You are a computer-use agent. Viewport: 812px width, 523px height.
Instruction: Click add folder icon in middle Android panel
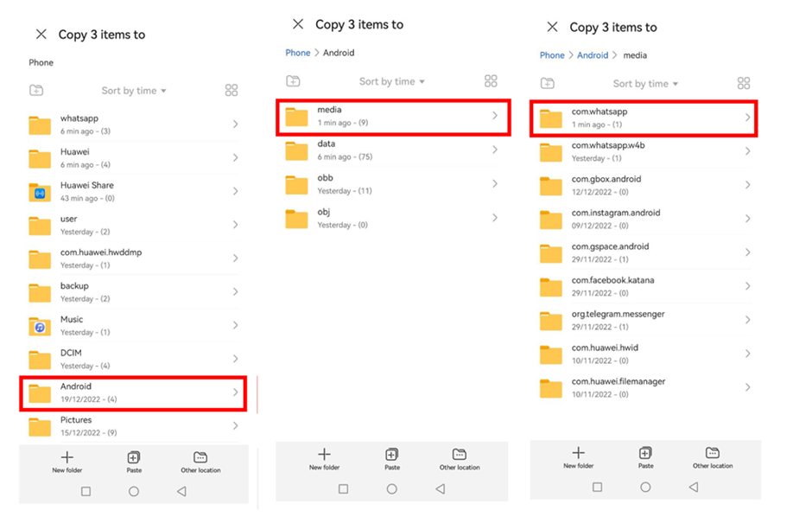pyautogui.click(x=293, y=81)
